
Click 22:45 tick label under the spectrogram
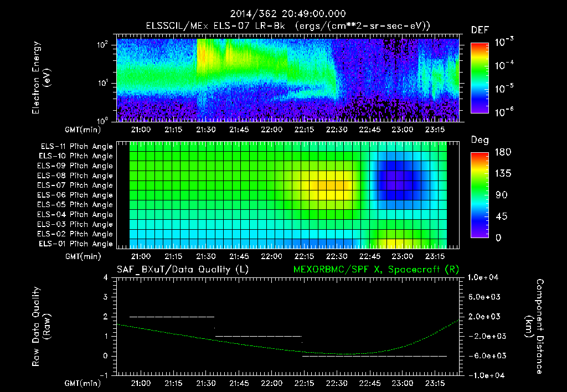point(369,130)
